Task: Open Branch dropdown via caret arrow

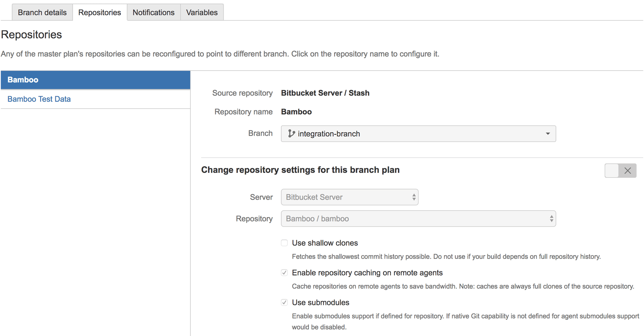Action: click(547, 134)
